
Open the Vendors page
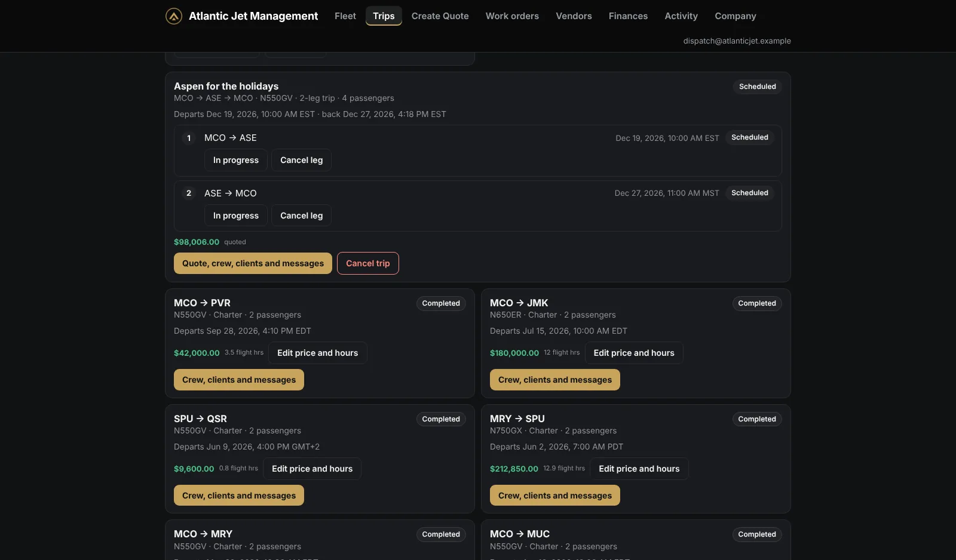click(574, 16)
